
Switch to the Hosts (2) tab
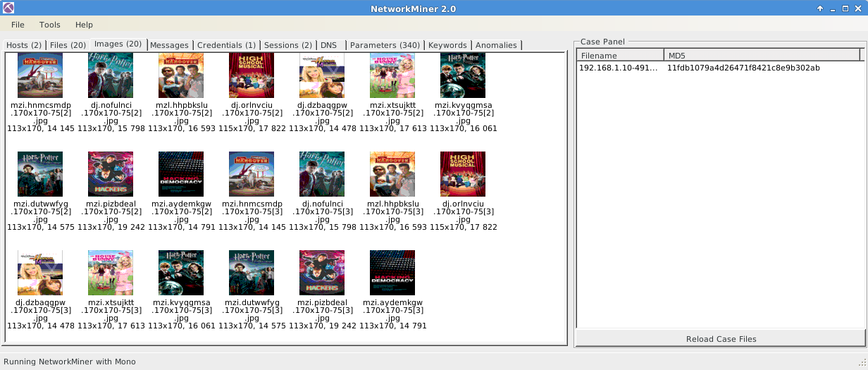coord(24,45)
